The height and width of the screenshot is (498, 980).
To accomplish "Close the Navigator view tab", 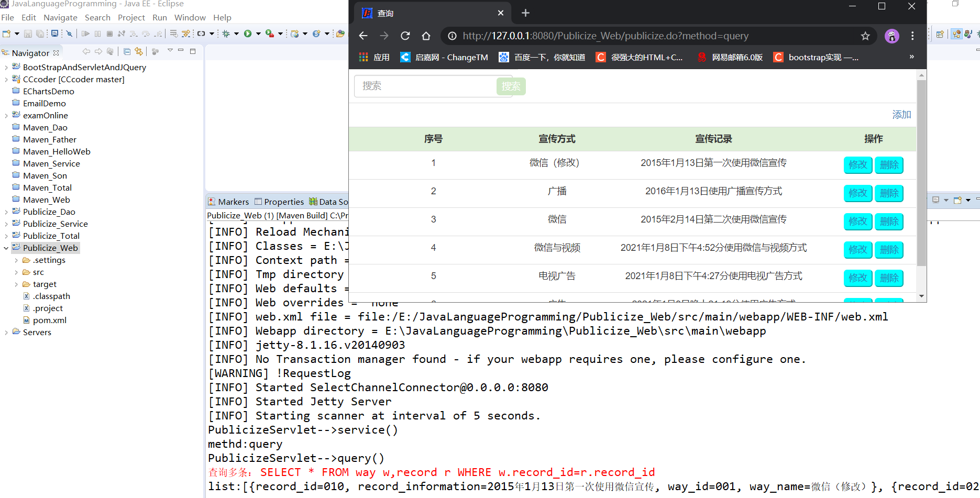I will coord(56,53).
